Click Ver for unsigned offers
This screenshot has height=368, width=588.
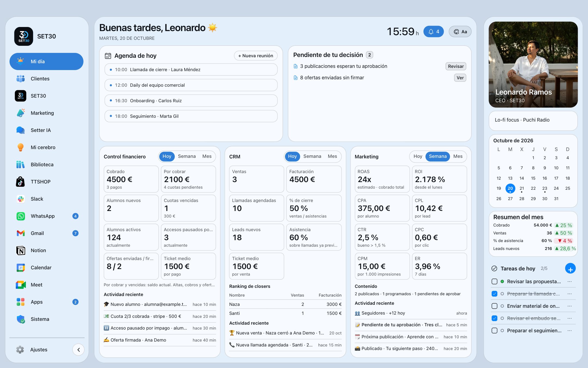coord(460,78)
